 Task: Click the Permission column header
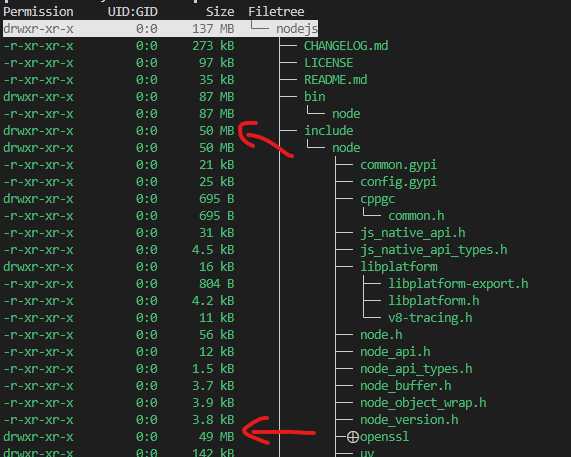tap(38, 12)
